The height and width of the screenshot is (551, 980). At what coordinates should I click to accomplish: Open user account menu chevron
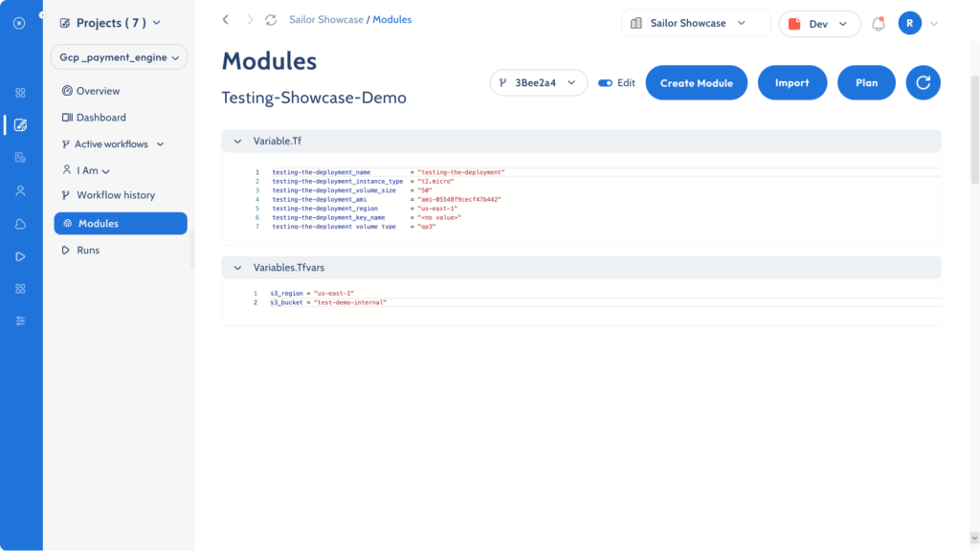[x=934, y=24]
